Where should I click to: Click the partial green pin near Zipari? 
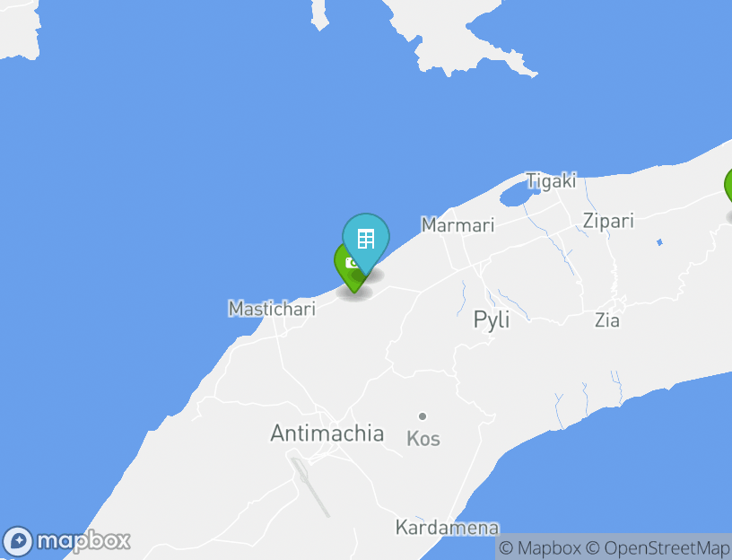coord(728,187)
